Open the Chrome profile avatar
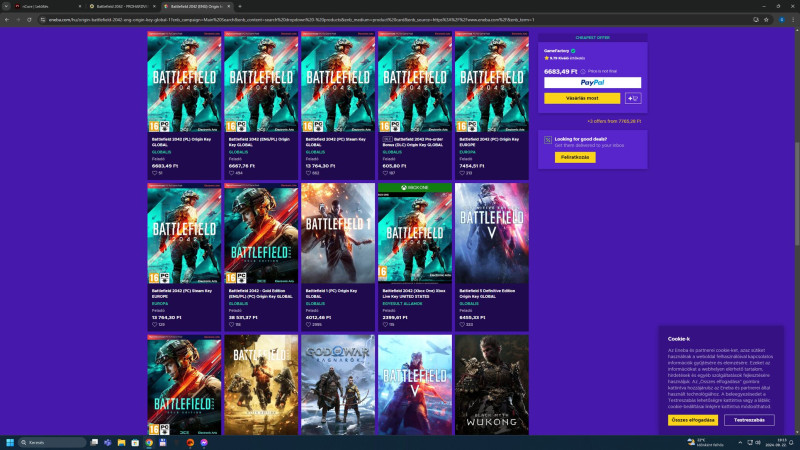Viewport: 800px width, 450px height. point(782,20)
